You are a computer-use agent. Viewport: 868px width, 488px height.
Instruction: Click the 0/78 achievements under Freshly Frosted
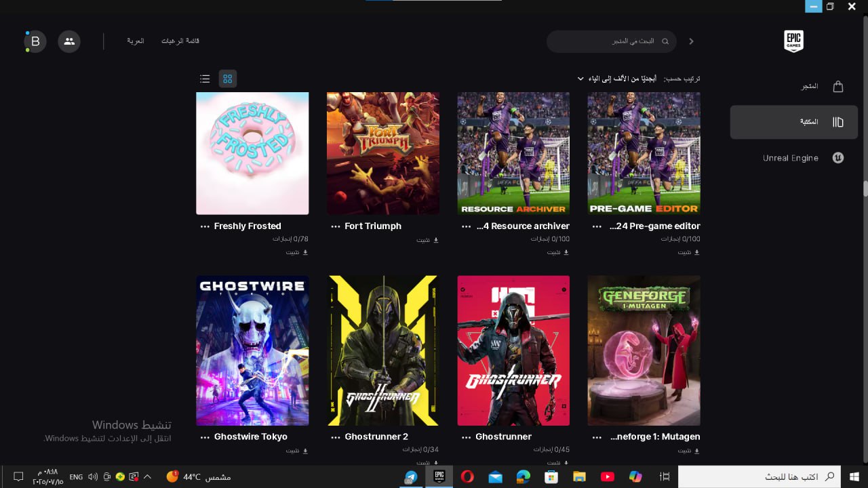pyautogui.click(x=291, y=239)
